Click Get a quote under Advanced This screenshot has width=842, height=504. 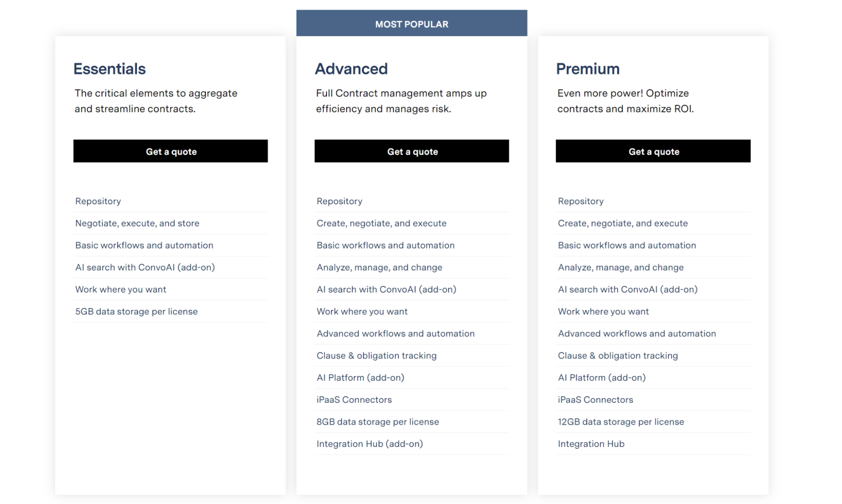(x=412, y=151)
